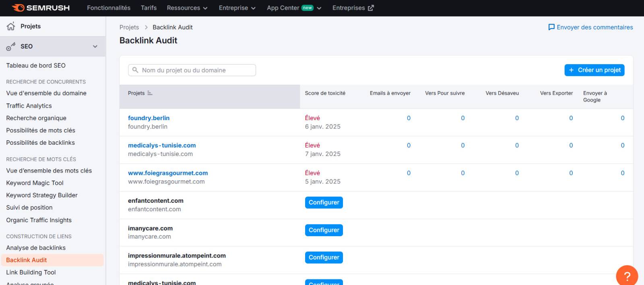Open Link Building Tool

[x=31, y=273]
